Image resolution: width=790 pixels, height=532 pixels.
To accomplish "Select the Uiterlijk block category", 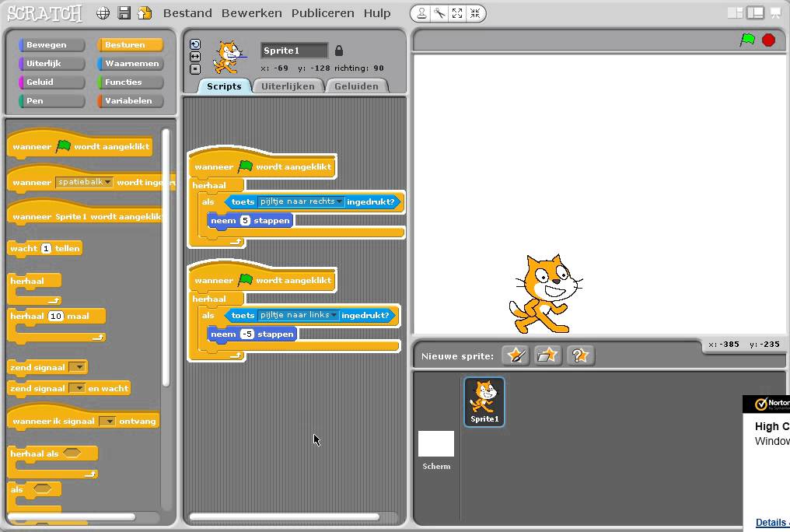I will 52,64.
